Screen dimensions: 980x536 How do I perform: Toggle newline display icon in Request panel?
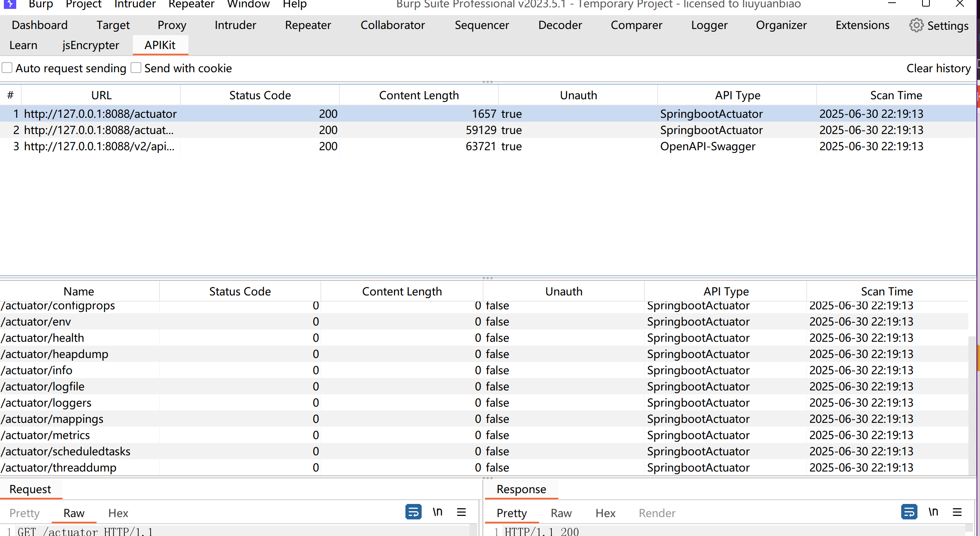pyautogui.click(x=437, y=512)
